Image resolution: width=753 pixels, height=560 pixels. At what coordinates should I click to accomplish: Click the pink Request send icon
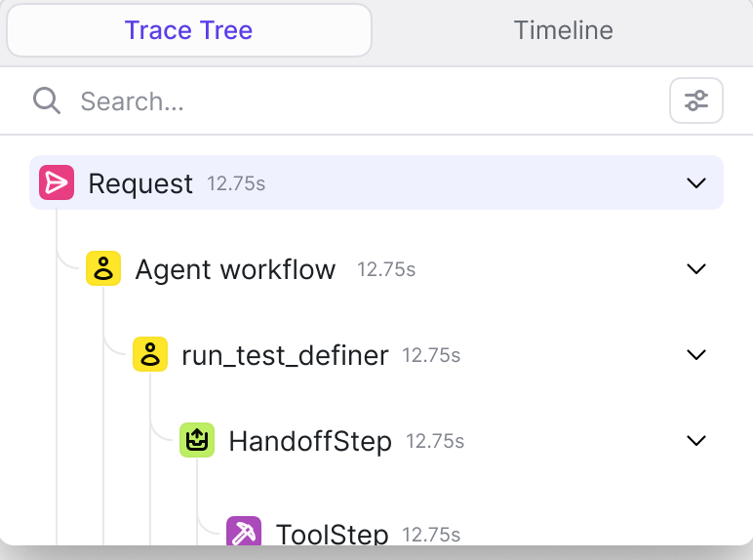click(x=57, y=182)
